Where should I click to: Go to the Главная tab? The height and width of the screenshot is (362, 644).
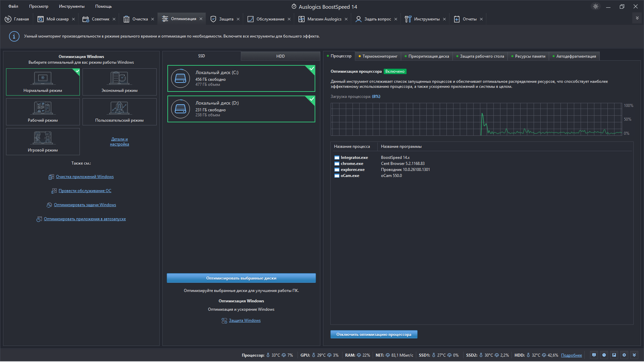tap(17, 19)
